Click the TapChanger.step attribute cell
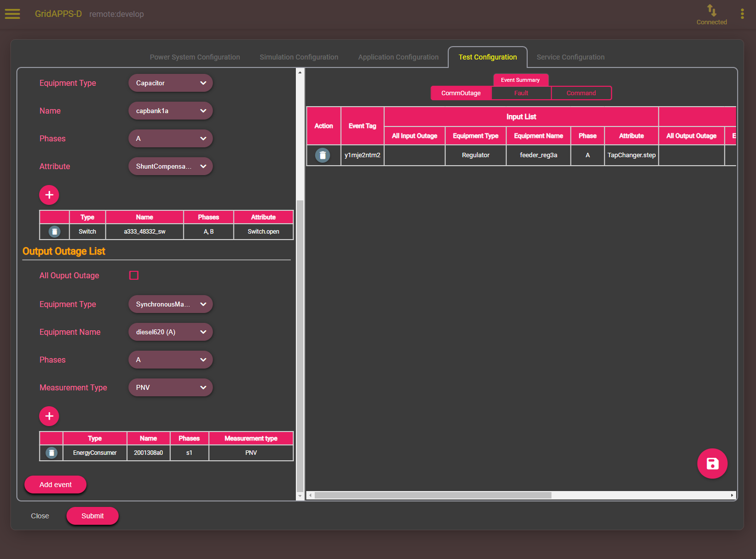 tap(631, 155)
